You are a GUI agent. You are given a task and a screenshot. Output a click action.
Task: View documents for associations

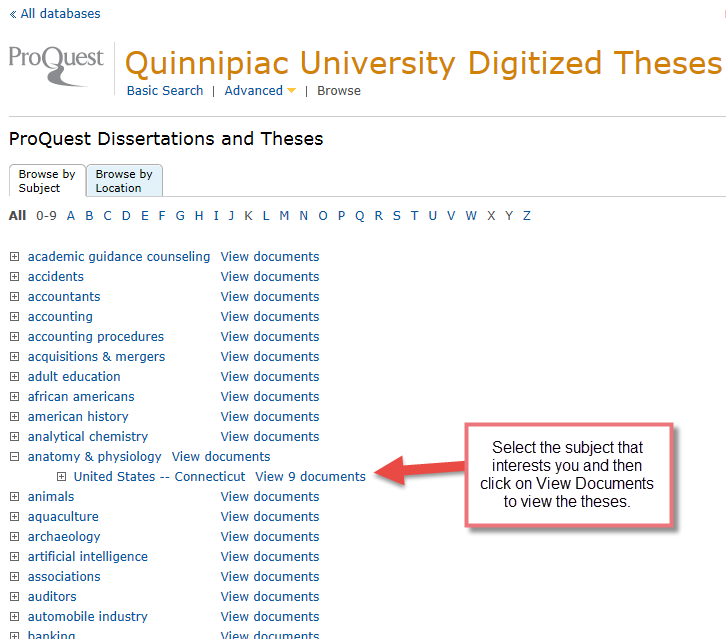(x=270, y=576)
